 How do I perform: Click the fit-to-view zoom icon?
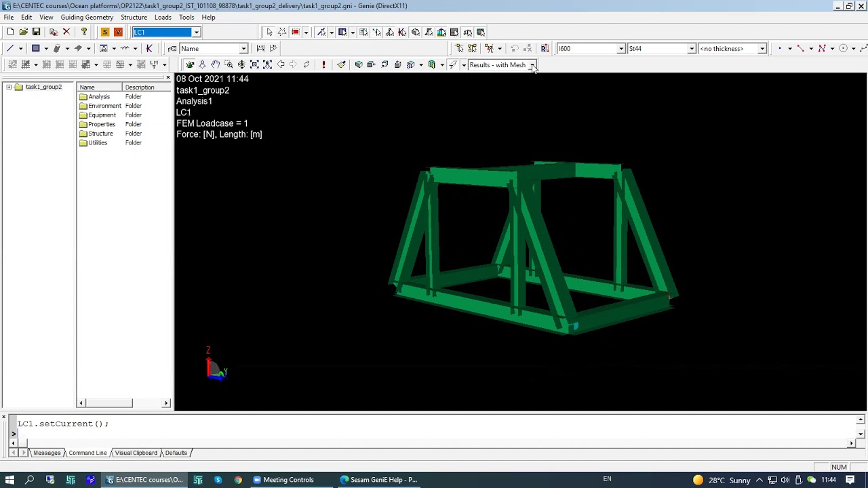pos(254,64)
